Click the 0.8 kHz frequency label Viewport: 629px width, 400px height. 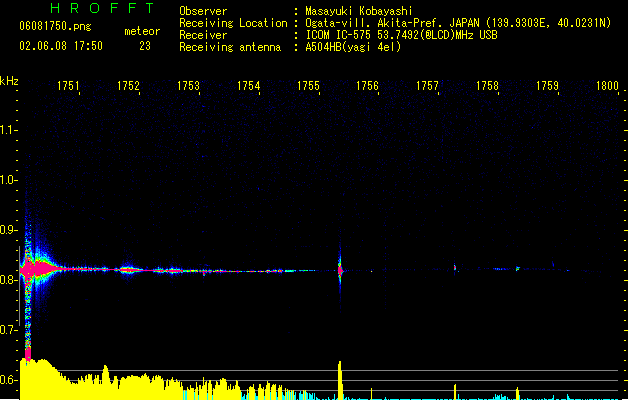coord(7,280)
